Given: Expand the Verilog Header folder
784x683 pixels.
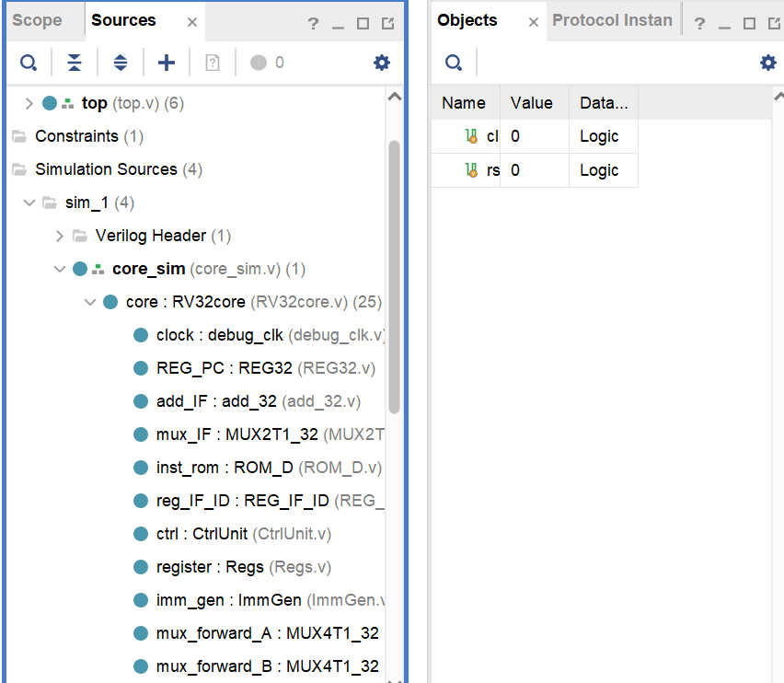Looking at the screenshot, I should point(60,236).
